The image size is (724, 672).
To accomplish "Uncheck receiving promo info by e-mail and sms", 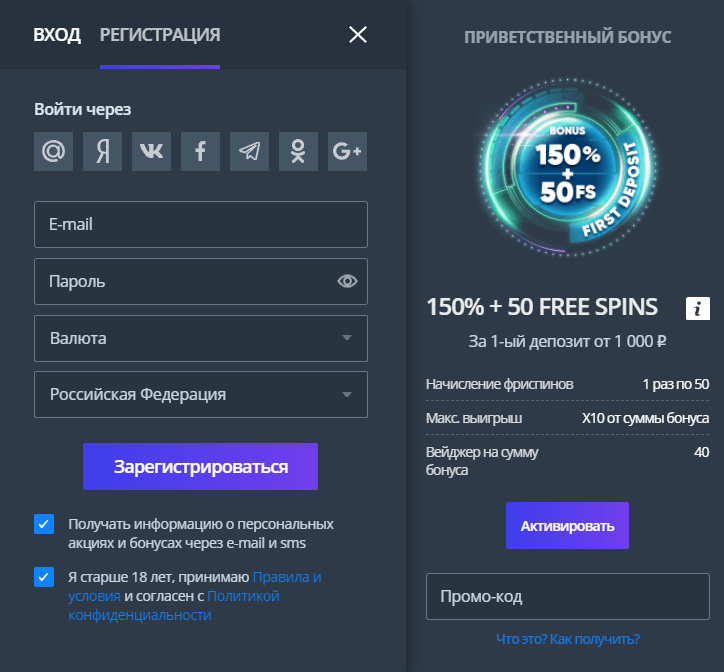I will tap(44, 524).
